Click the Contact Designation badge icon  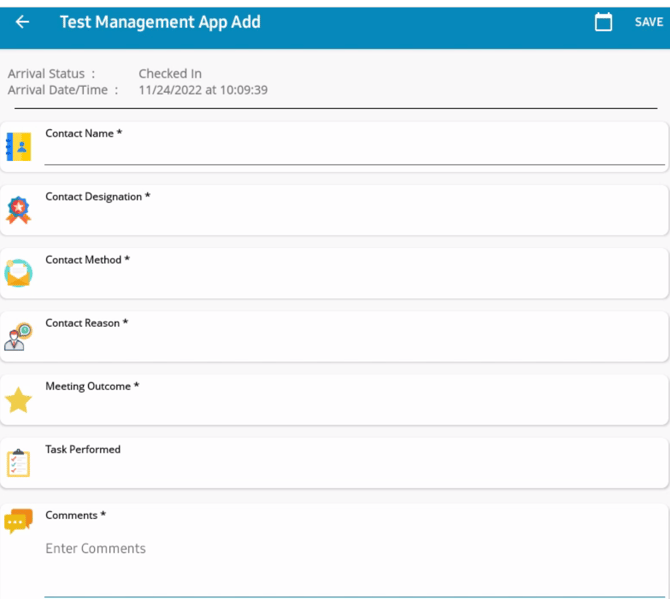pyautogui.click(x=18, y=210)
